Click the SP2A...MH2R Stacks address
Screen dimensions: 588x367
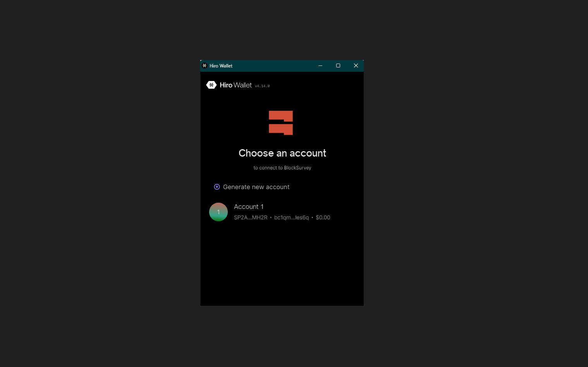click(x=251, y=217)
